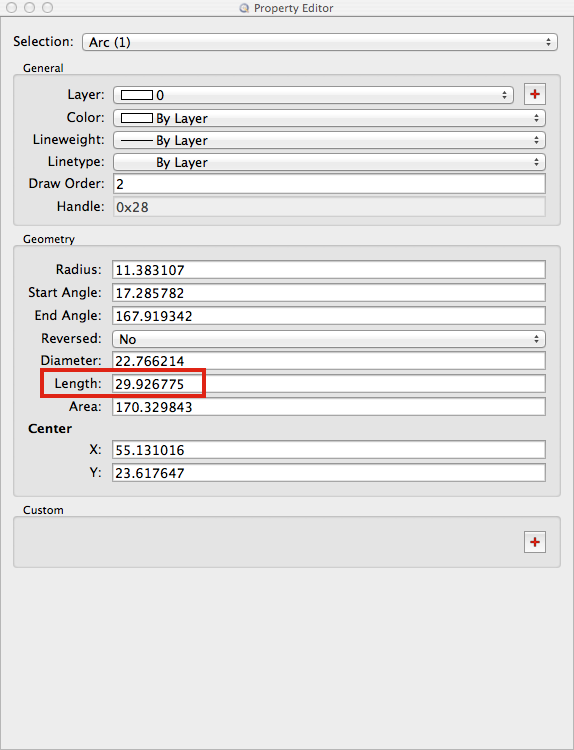Click the Start Angle value field
This screenshot has height=750, width=574.
pos(329,293)
